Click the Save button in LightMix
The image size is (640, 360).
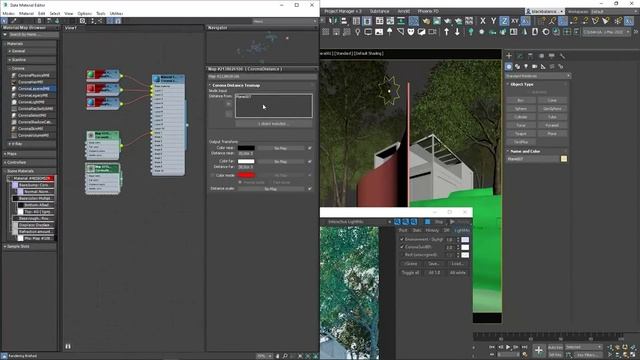tap(433, 264)
